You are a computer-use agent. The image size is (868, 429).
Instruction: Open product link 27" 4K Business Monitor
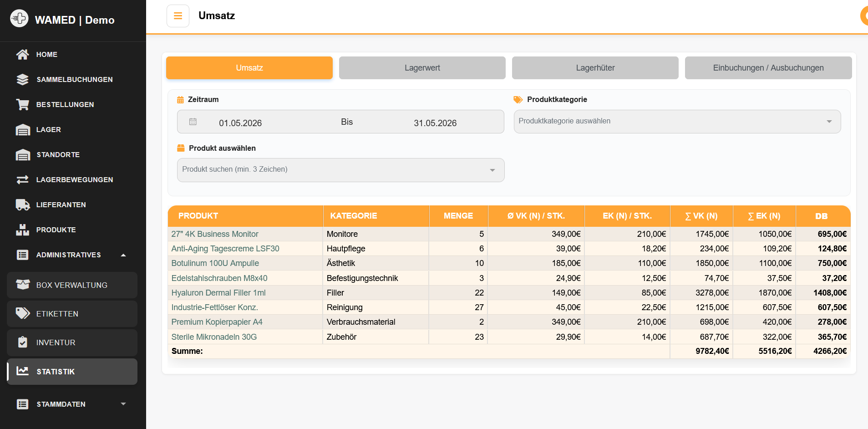(215, 234)
